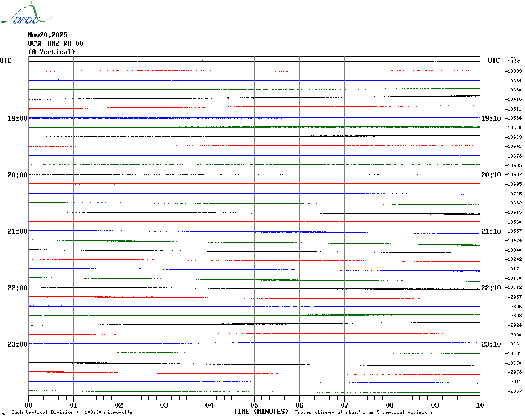
Task: Click minute marker 07 on time axis
Action: click(x=344, y=405)
